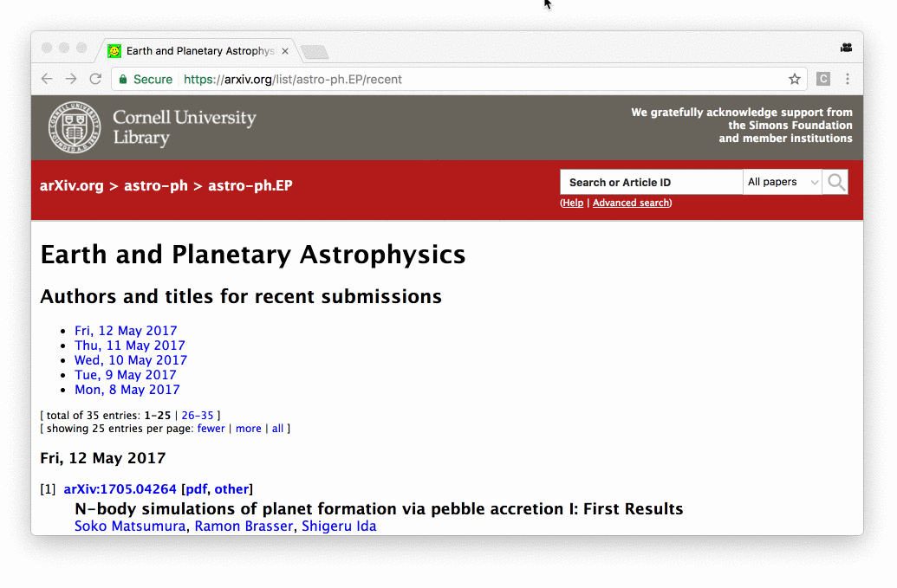Open the C extension icon
The image size is (897, 588).
pyautogui.click(x=823, y=79)
